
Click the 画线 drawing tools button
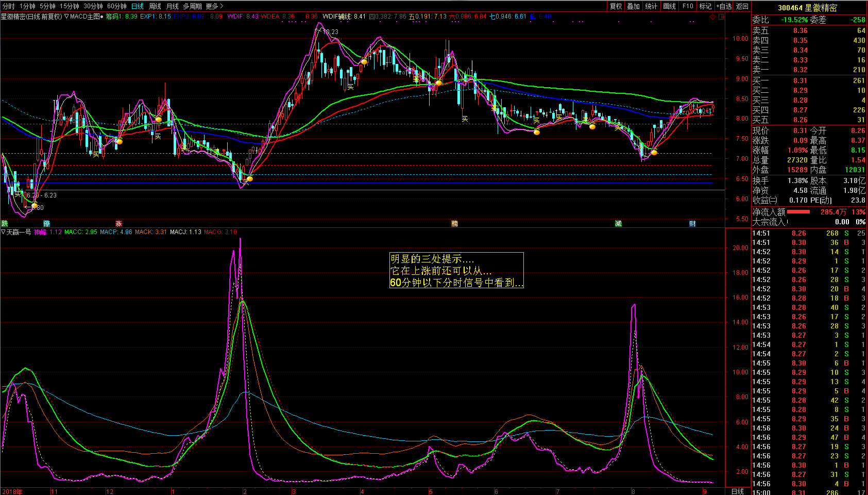pyautogui.click(x=670, y=6)
